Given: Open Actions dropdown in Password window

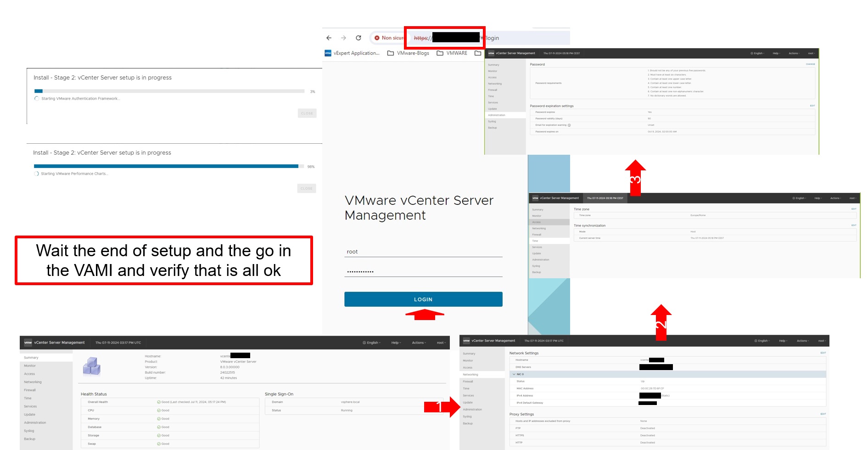Looking at the screenshot, I should point(794,53).
